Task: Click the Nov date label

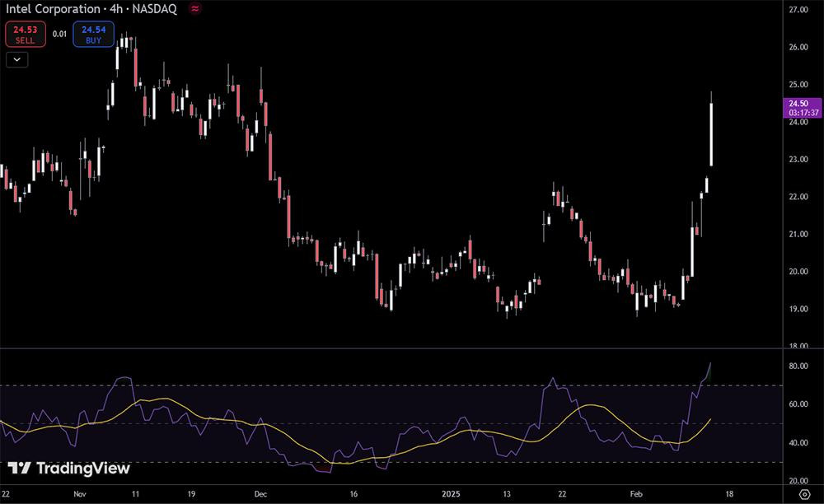Action: point(79,494)
